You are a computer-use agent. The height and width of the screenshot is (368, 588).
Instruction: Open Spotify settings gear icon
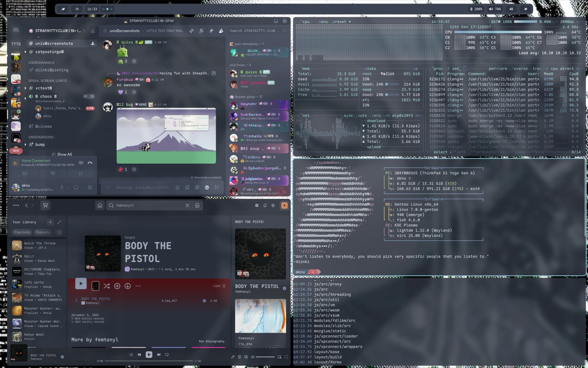[x=257, y=205]
